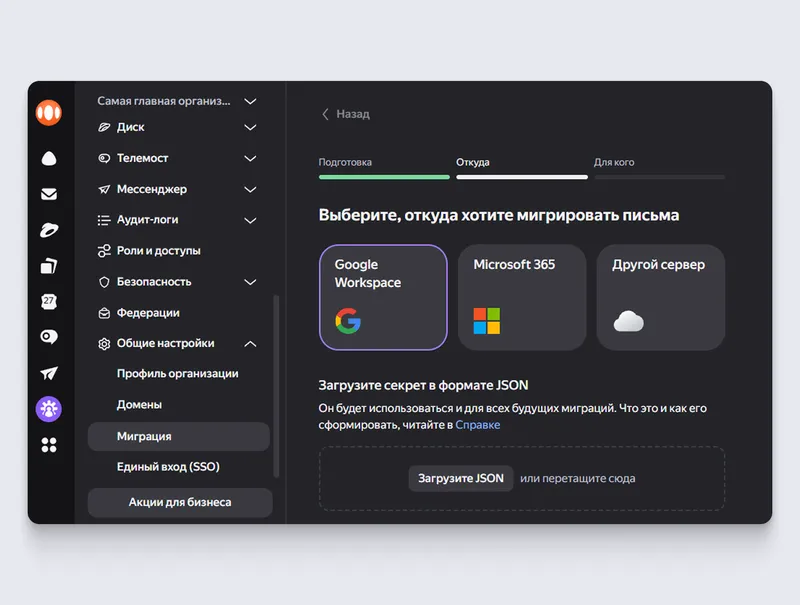This screenshot has width=800, height=605.
Task: Click the gray Для кого progress bar
Action: 659,177
